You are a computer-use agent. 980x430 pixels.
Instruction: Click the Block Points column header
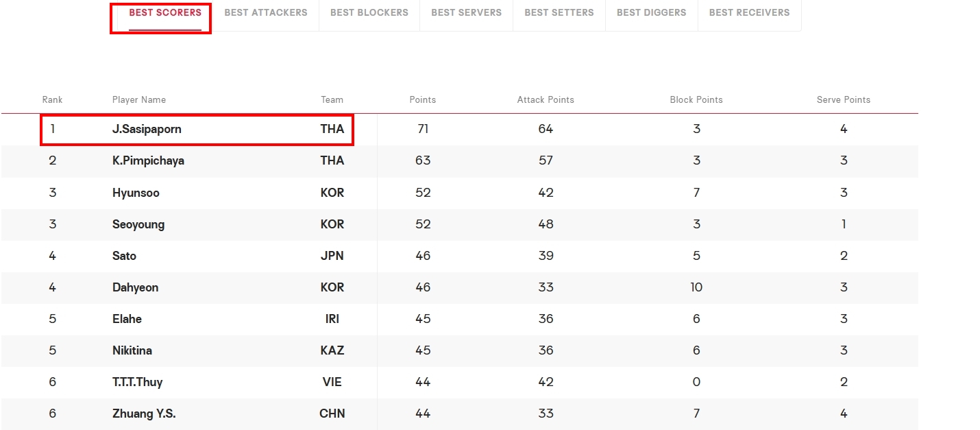click(696, 99)
